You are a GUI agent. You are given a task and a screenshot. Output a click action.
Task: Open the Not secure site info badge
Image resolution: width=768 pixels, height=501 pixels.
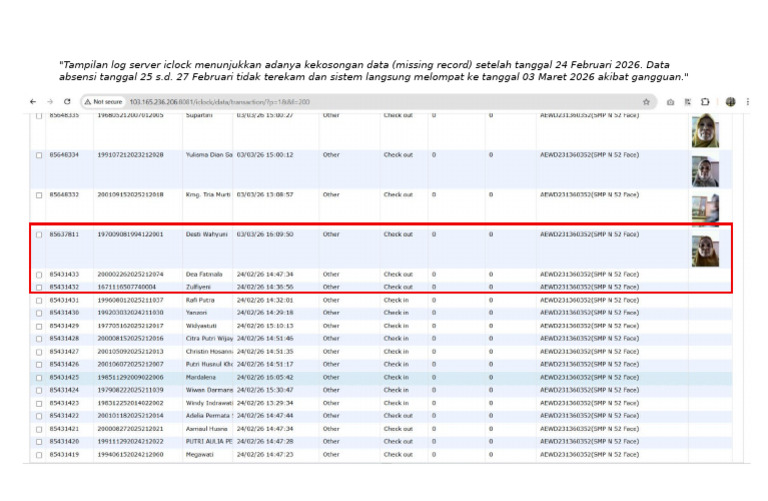[x=103, y=102]
